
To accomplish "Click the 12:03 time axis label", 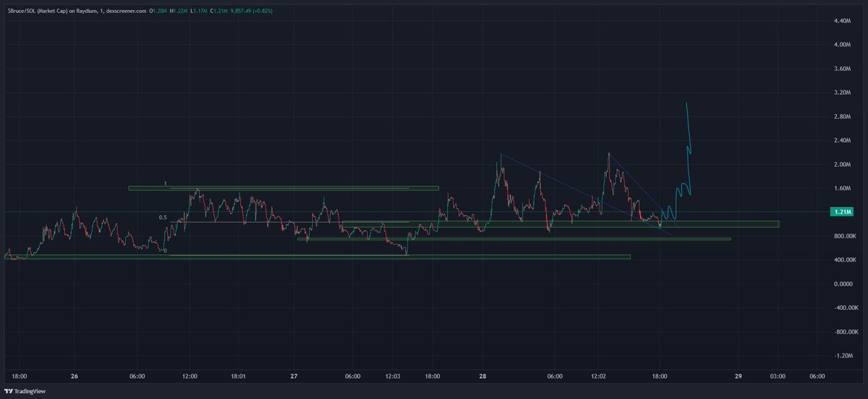I will point(391,377).
